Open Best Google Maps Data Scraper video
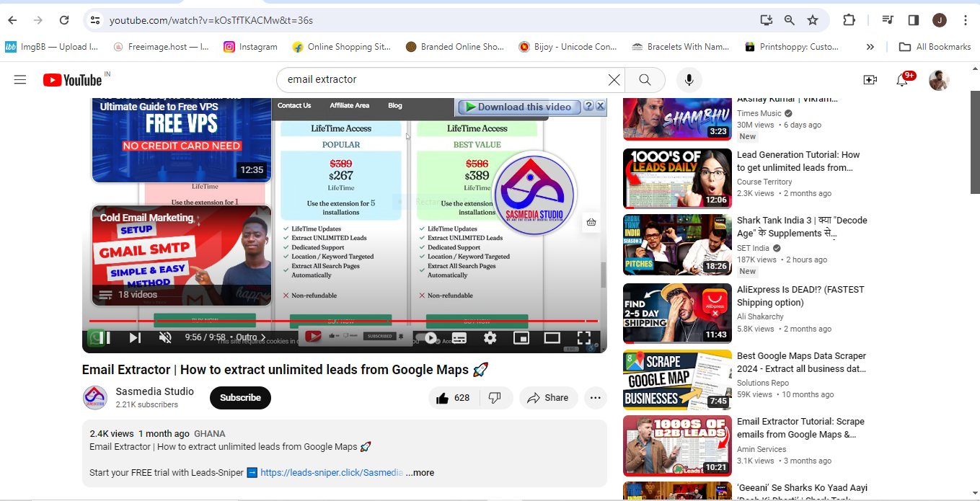 [801, 362]
